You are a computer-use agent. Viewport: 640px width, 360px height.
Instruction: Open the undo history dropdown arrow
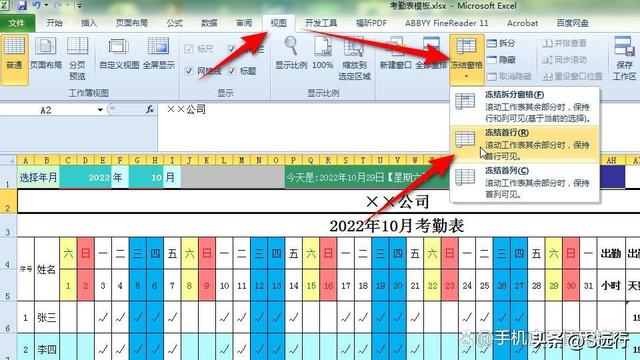tap(46, 6)
